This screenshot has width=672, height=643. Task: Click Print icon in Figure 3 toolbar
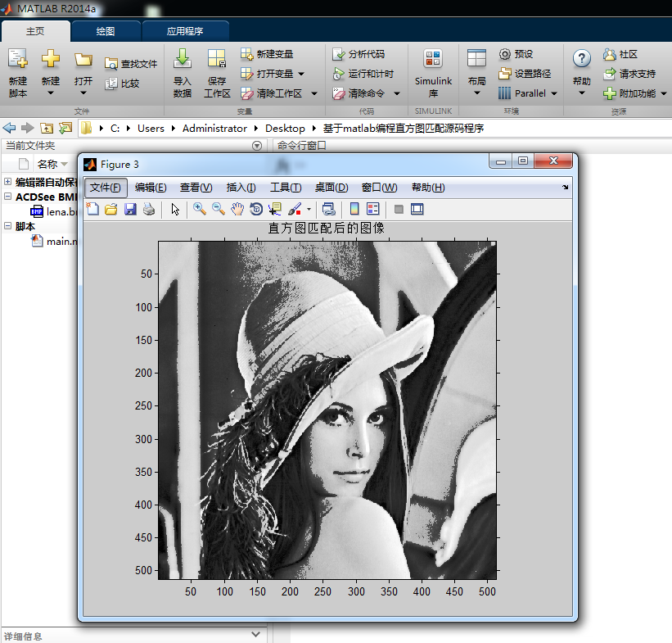[149, 210]
